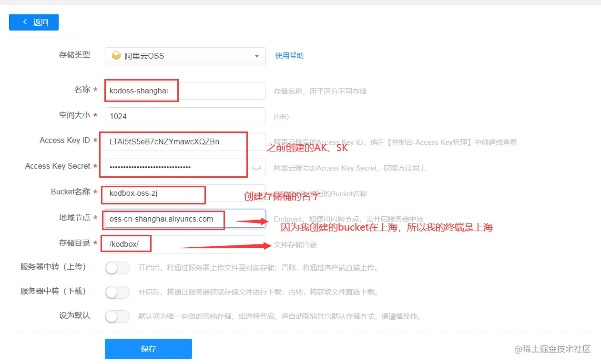Viewport: 601px width, 364px height.
Task: Click the hint text about 获取方法同上
Action: (350, 168)
